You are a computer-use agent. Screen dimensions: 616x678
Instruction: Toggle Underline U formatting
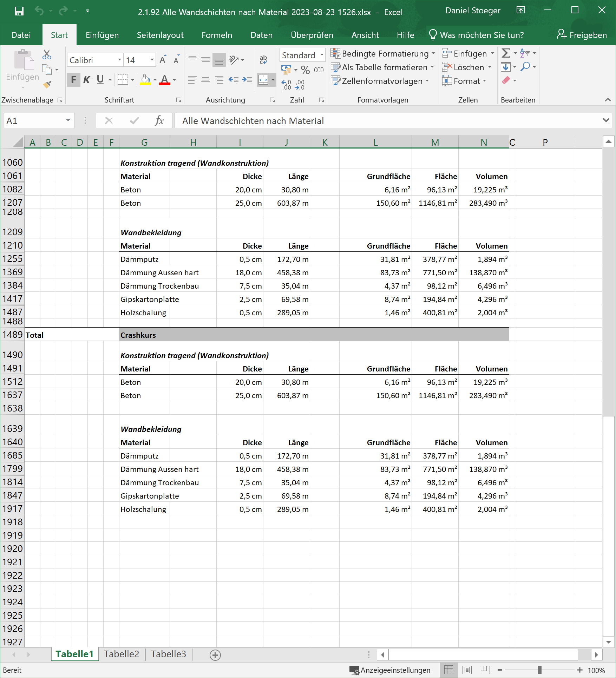(100, 80)
